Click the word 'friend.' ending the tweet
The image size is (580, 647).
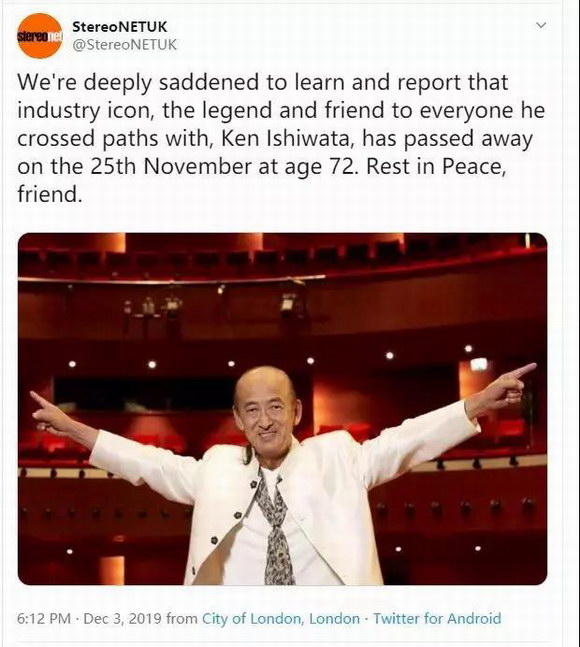click(50, 194)
